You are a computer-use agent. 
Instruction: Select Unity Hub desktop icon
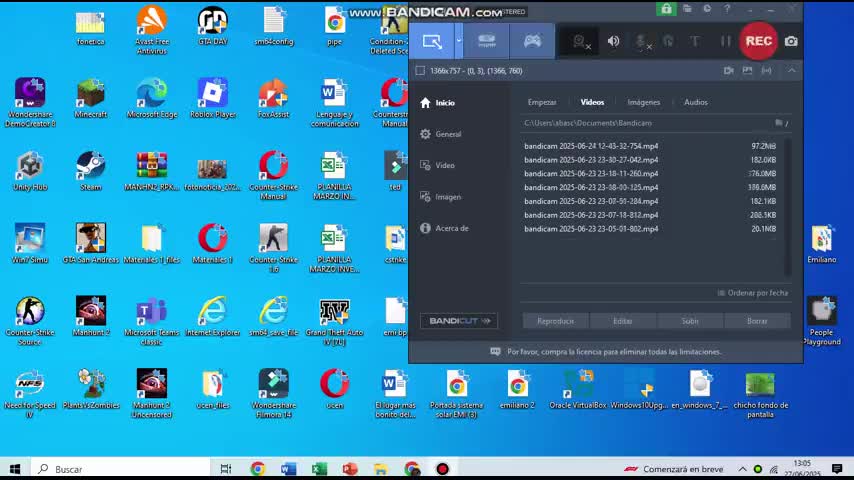coord(30,172)
